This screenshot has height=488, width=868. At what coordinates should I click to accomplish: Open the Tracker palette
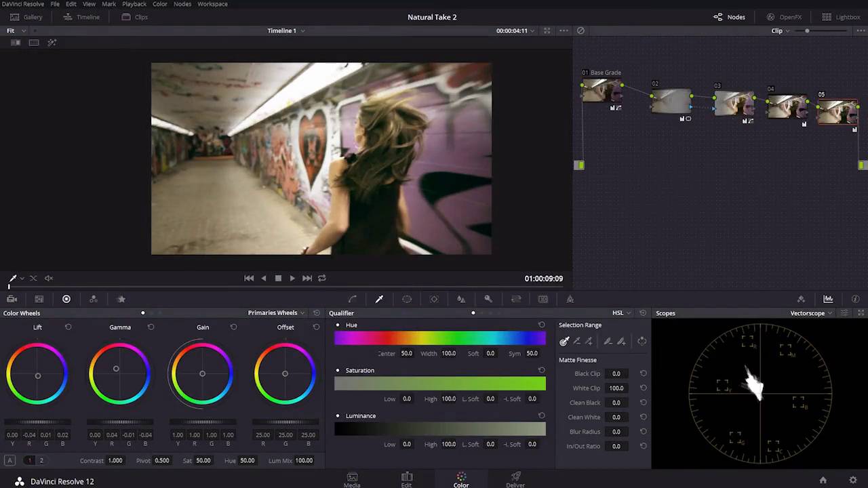click(x=434, y=299)
